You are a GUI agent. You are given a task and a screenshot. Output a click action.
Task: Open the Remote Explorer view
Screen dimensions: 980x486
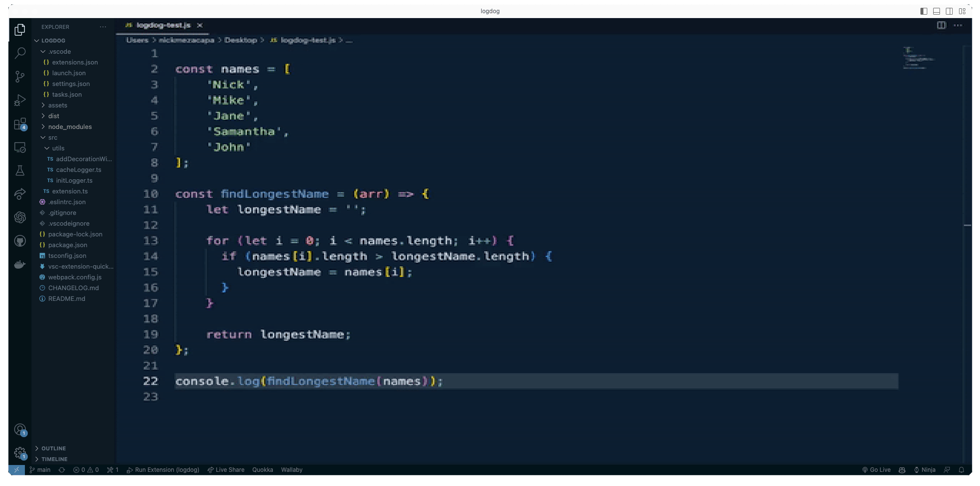(20, 148)
